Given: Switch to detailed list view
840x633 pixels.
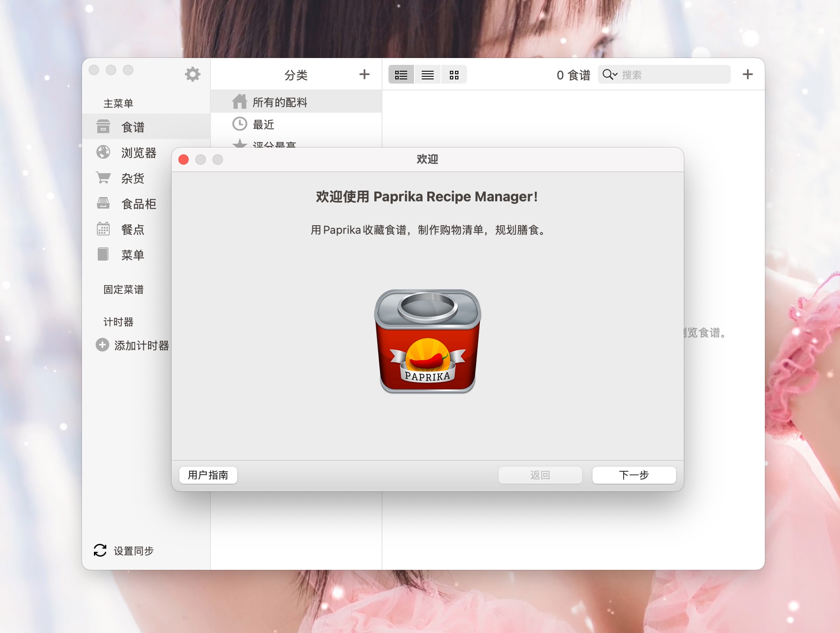Looking at the screenshot, I should pos(401,75).
